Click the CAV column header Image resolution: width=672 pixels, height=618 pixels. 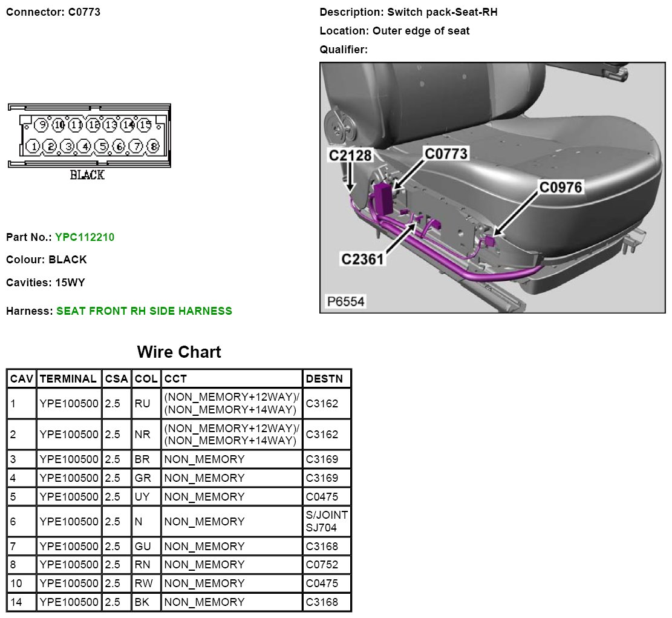22,379
